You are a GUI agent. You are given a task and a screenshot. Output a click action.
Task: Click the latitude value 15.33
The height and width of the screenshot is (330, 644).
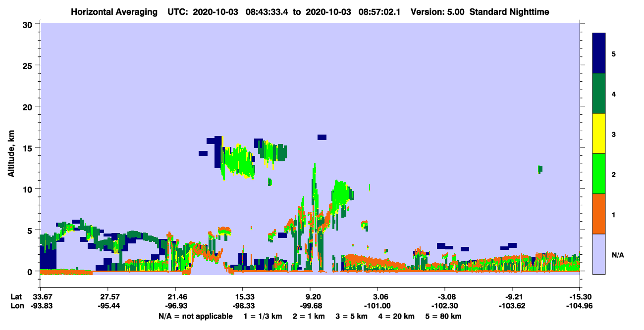242,297
